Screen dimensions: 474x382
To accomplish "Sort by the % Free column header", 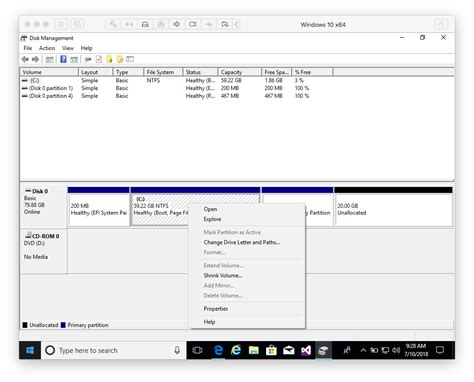I will 312,72.
